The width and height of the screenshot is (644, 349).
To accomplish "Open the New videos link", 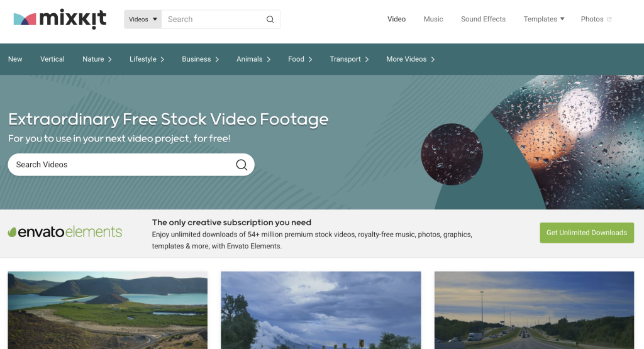I will 15,59.
